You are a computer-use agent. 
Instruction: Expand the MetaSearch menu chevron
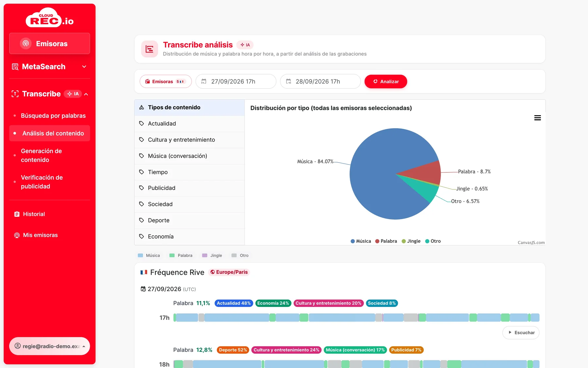click(84, 67)
